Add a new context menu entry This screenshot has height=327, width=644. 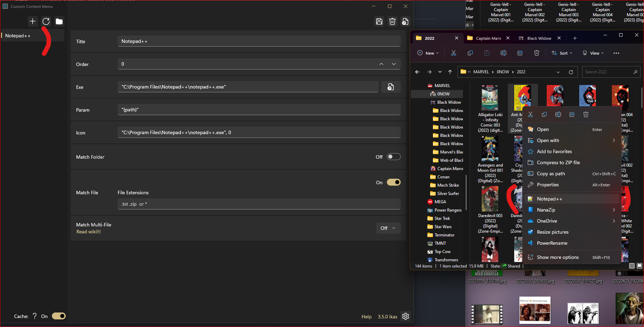33,21
